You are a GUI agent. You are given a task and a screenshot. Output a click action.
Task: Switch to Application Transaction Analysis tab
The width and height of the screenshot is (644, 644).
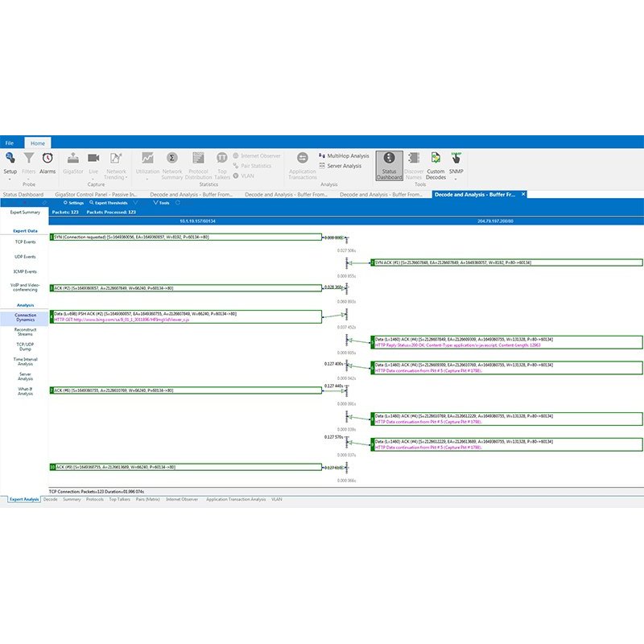(x=236, y=499)
